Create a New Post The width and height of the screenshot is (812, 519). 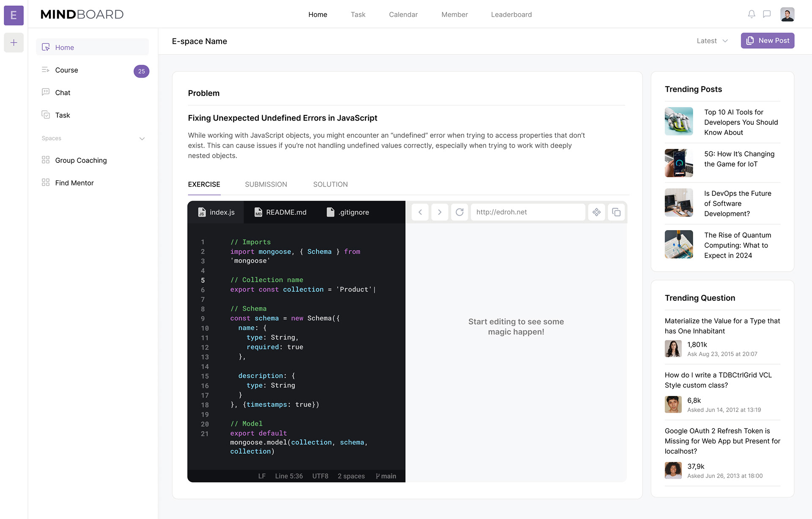tap(767, 41)
